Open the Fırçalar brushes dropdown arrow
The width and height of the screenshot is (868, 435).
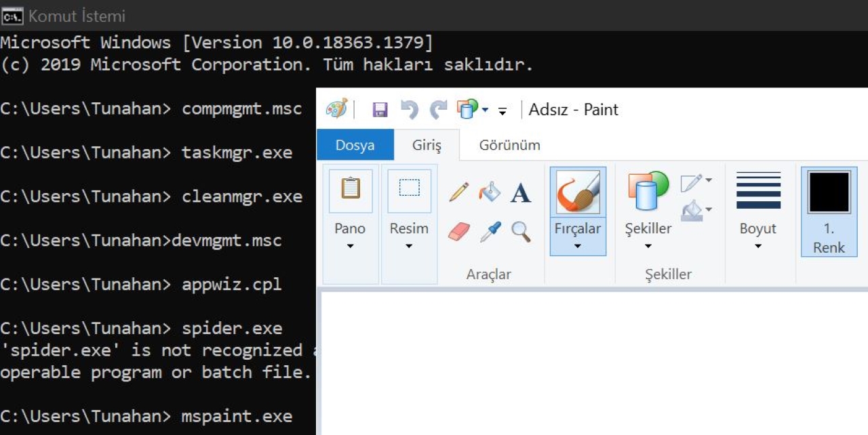tap(578, 246)
